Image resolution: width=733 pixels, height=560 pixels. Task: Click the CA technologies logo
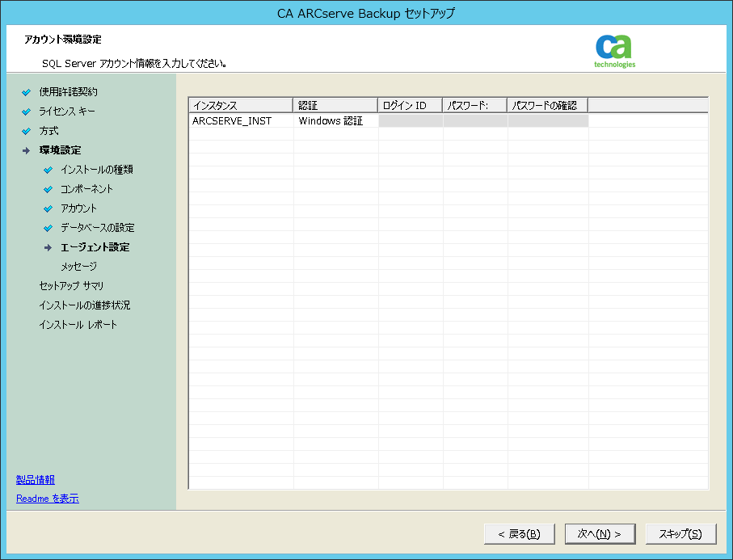coord(614,51)
